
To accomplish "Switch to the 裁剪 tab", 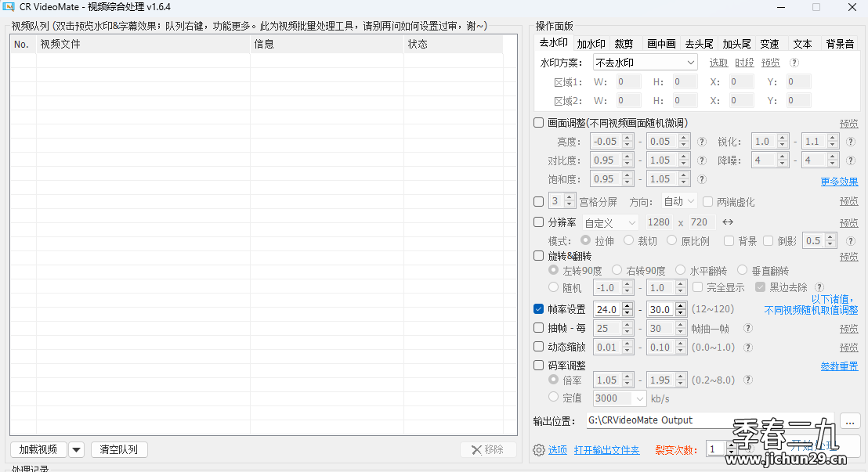I will (x=624, y=44).
